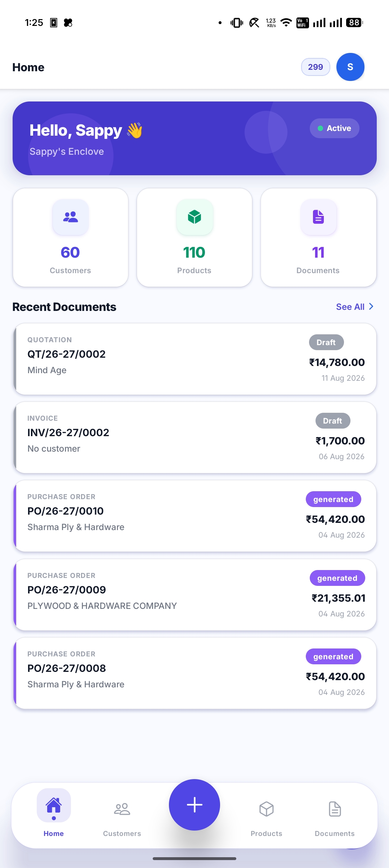Select the Home icon in bottom bar
Screen dimensions: 389x868
[x=54, y=805]
